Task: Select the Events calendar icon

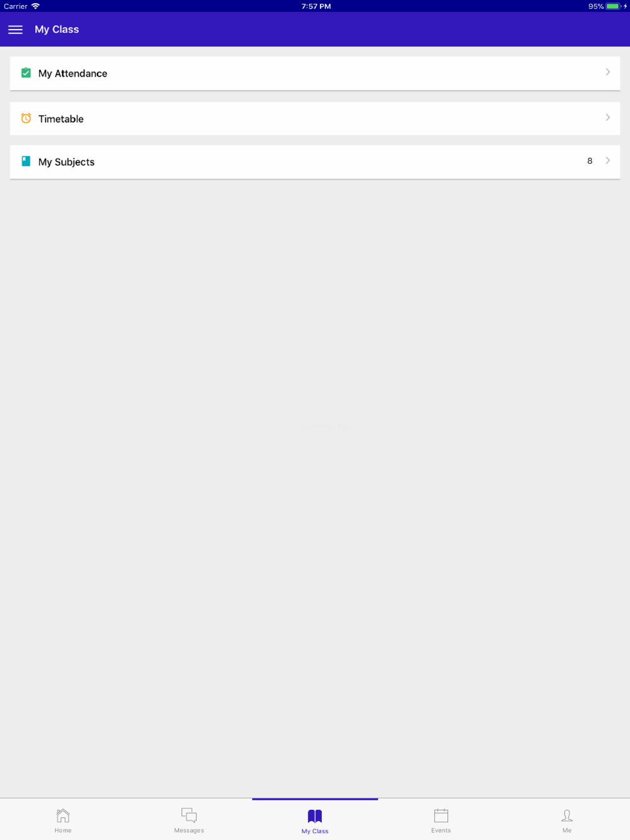Action: click(441, 815)
